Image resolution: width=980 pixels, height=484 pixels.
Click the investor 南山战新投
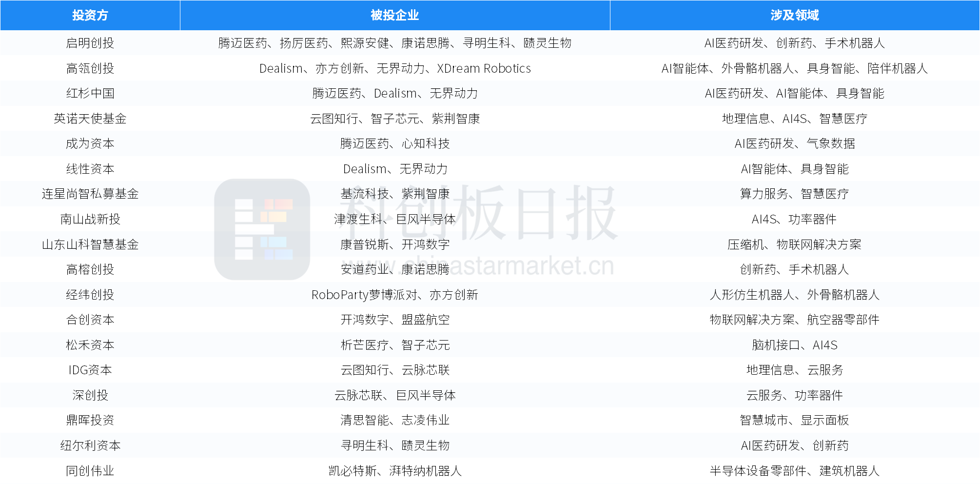(90, 219)
